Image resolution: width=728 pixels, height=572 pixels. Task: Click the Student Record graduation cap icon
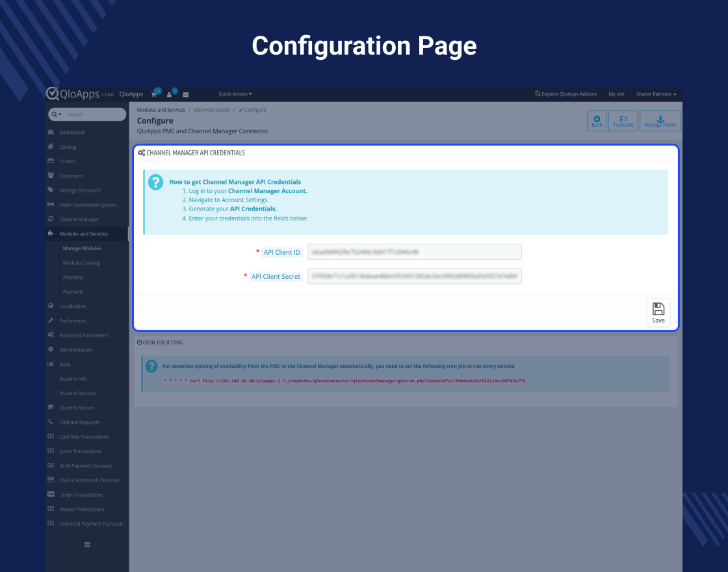click(x=51, y=407)
